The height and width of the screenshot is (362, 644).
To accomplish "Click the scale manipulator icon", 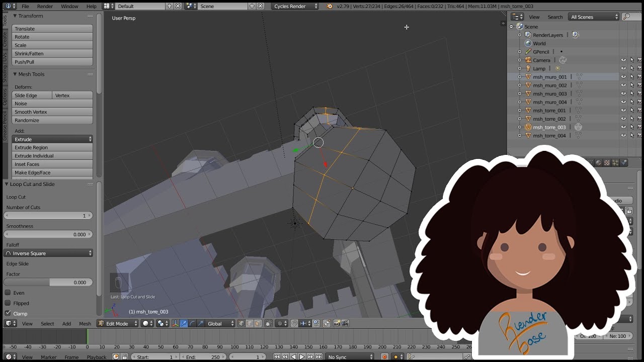I will tap(201, 323).
